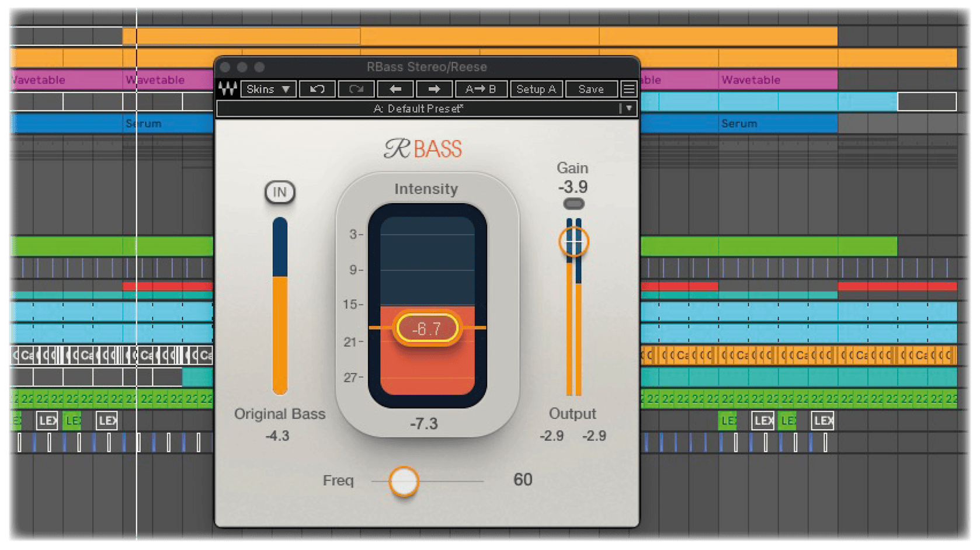Screen dimensions: 980x550
Task: Switch the Setup A toggle
Action: [536, 89]
